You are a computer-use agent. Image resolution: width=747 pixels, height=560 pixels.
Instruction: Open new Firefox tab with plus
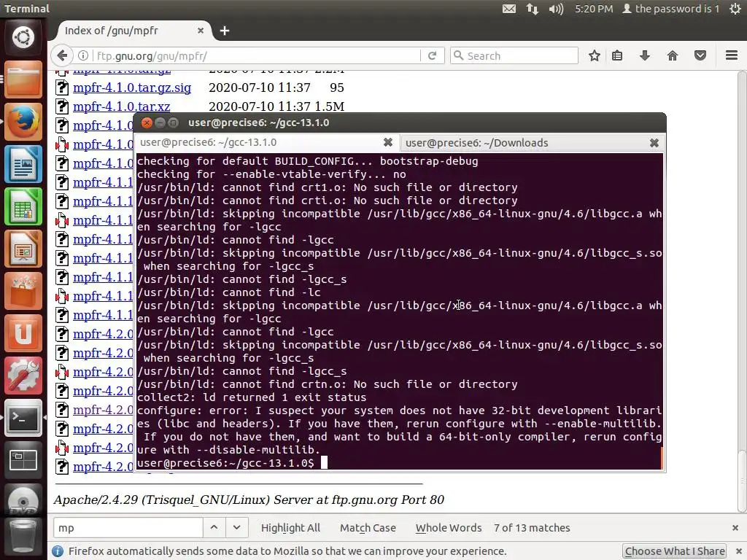click(225, 31)
